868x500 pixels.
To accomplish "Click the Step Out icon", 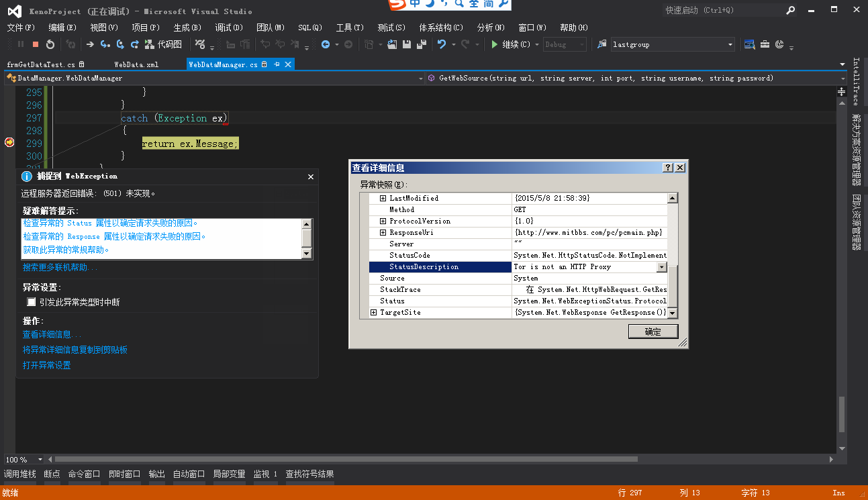I will pos(135,44).
